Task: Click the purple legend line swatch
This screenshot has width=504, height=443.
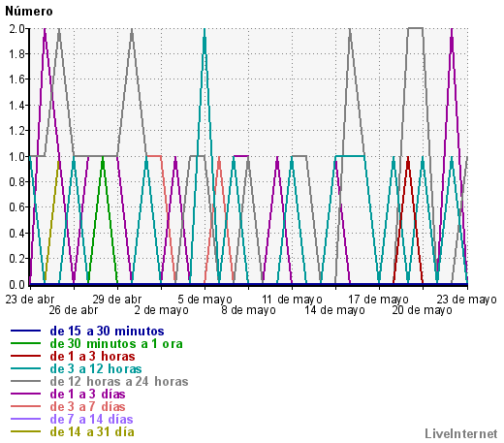Action: (25, 394)
